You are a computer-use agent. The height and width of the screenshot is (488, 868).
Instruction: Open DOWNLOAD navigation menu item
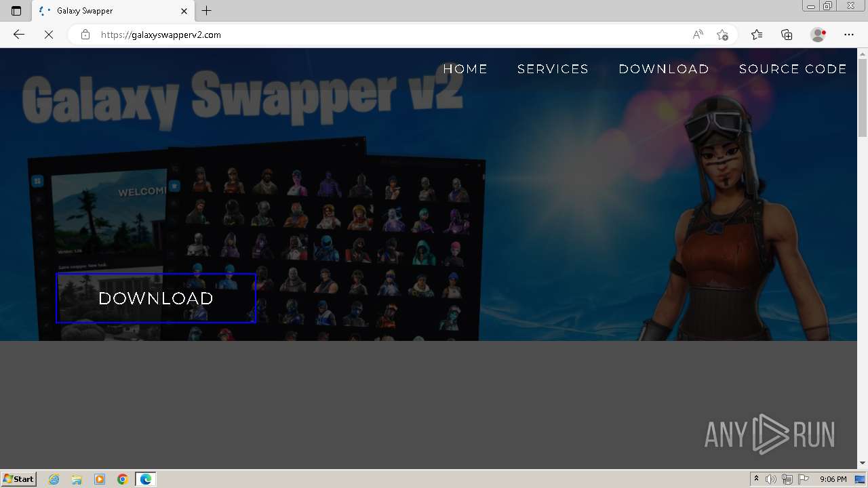pyautogui.click(x=664, y=69)
